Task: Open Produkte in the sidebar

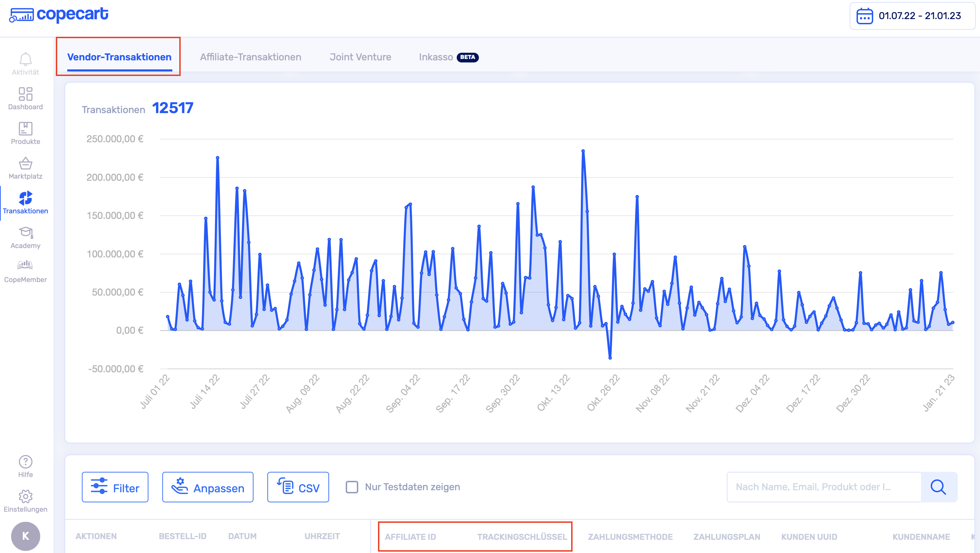Action: (25, 129)
